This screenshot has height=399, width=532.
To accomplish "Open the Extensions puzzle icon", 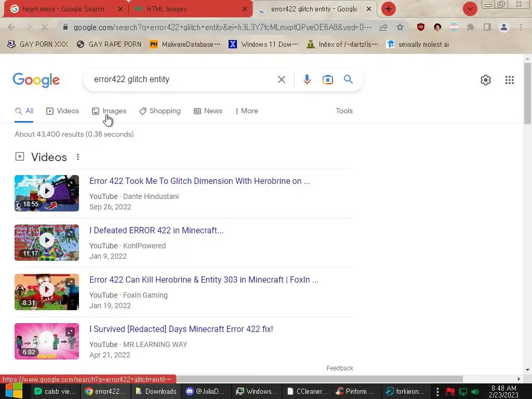I will pos(470,27).
